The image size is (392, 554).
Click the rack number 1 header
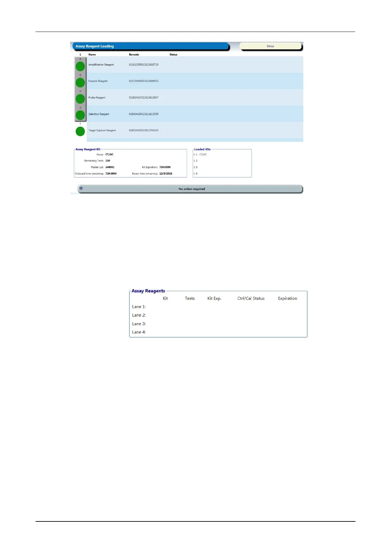click(x=80, y=55)
